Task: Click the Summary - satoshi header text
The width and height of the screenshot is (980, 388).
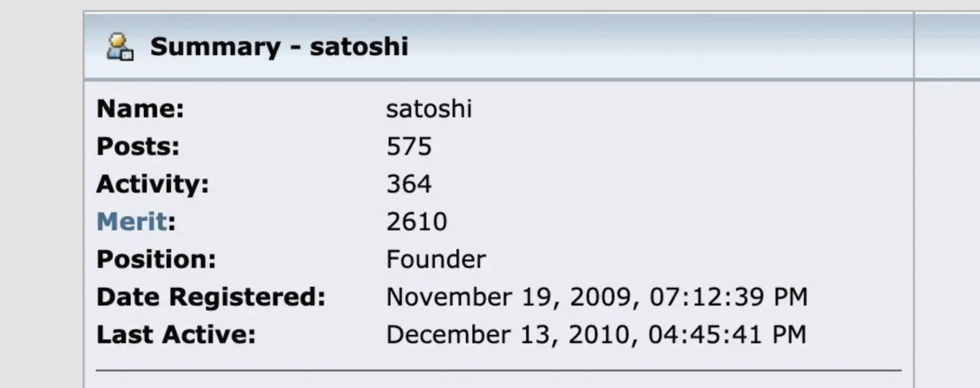Action: tap(279, 46)
